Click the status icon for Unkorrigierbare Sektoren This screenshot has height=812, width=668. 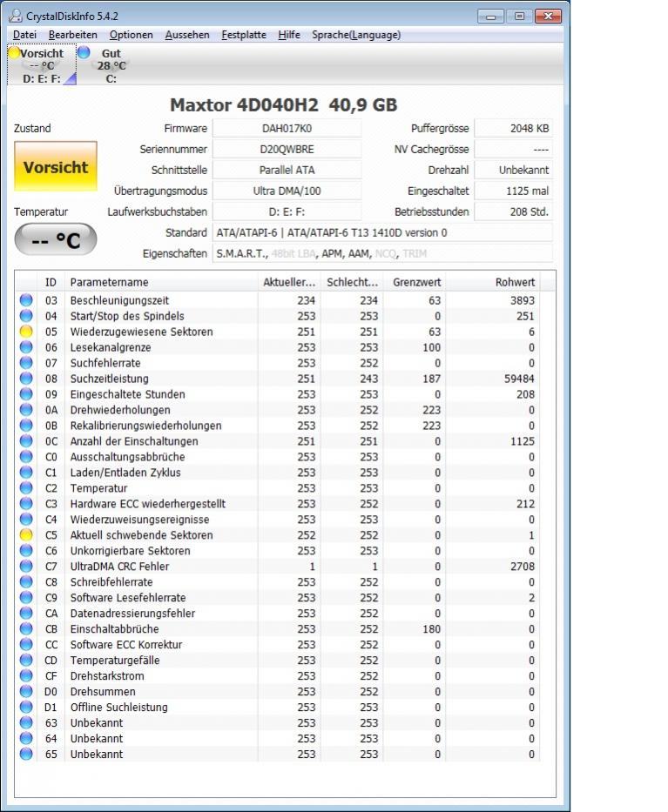[26, 550]
